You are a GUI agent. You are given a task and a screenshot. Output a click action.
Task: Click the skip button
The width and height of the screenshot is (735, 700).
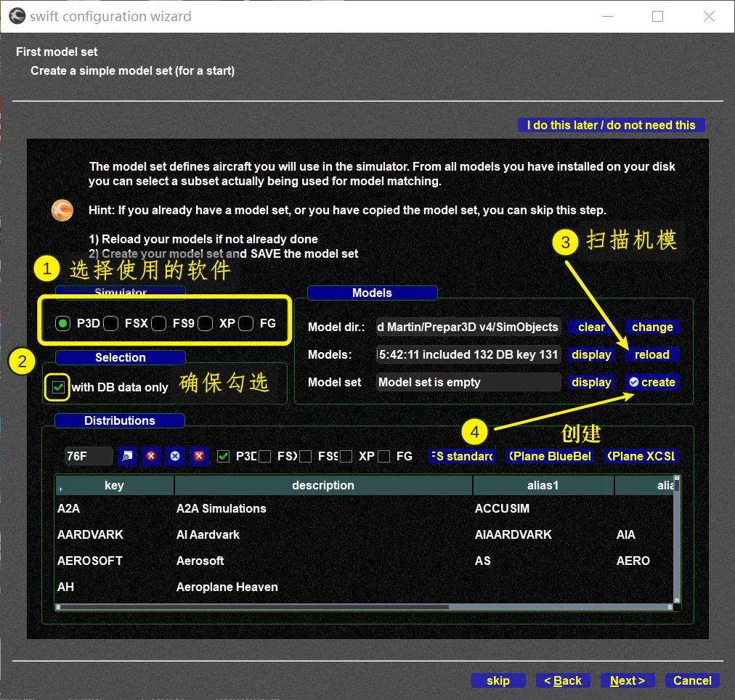(498, 681)
